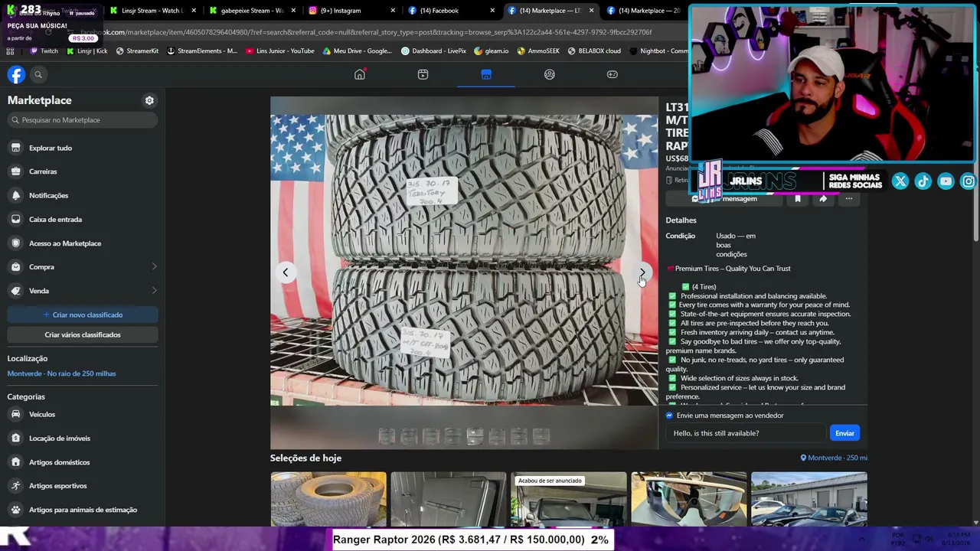Viewport: 980px width, 551px height.
Task: Save the listing with bookmark icon
Action: (x=797, y=199)
